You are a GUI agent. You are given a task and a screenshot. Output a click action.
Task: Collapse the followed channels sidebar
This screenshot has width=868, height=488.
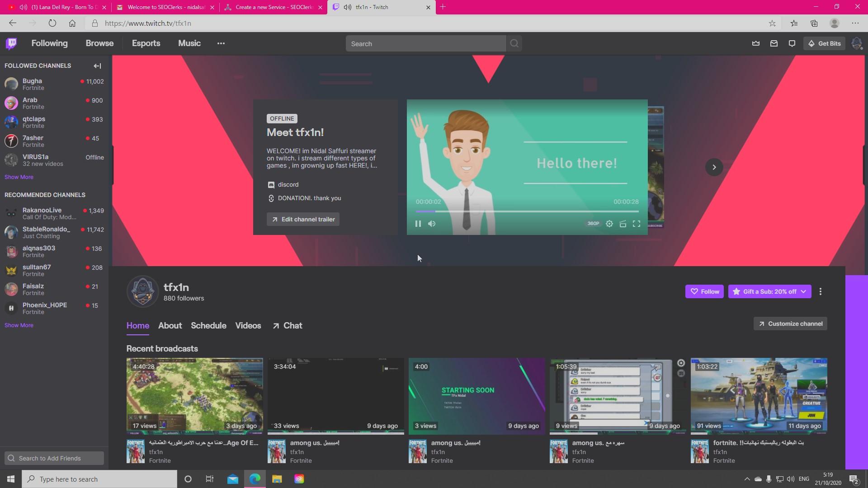point(97,66)
